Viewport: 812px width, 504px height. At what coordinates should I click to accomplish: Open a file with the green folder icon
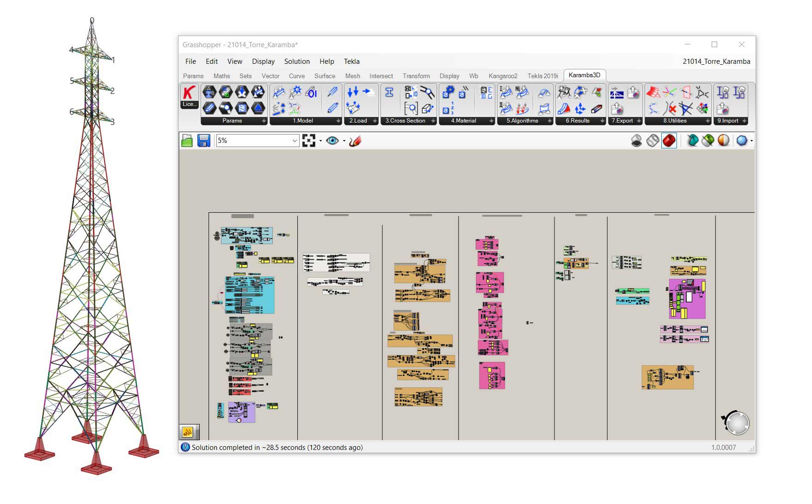(x=187, y=141)
